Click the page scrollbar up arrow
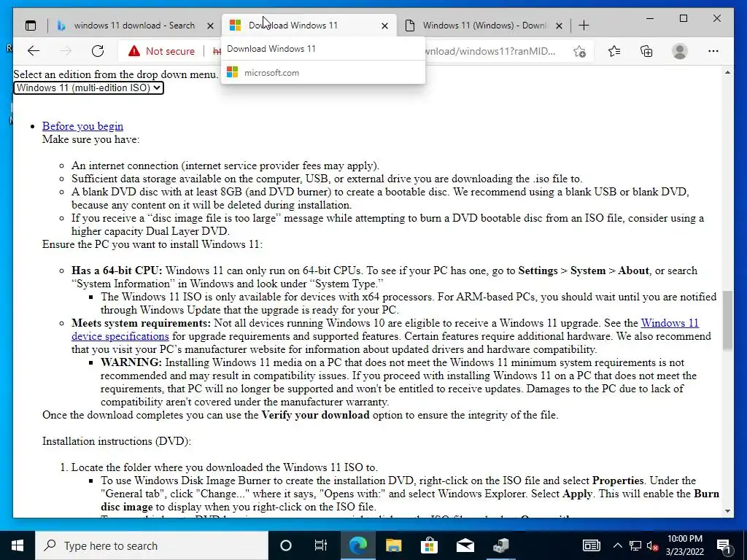747x560 pixels. [727, 72]
